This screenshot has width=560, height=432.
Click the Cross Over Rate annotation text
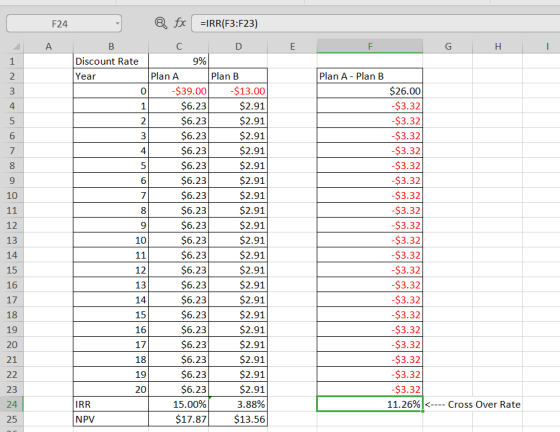click(484, 405)
